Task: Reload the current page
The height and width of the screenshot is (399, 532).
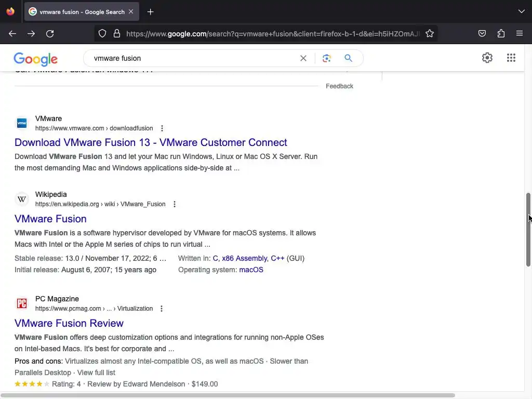Action: click(x=50, y=34)
